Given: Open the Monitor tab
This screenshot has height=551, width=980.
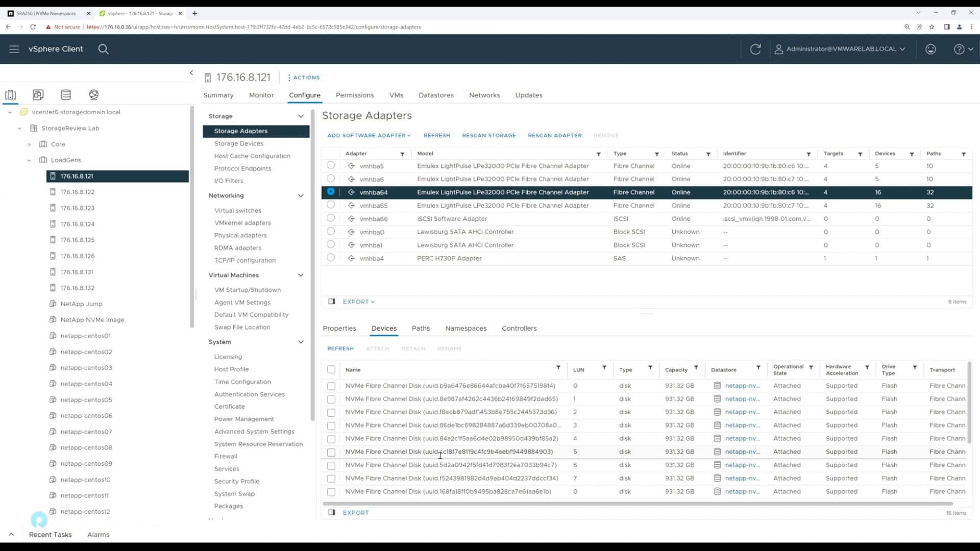Looking at the screenshot, I should tap(261, 95).
